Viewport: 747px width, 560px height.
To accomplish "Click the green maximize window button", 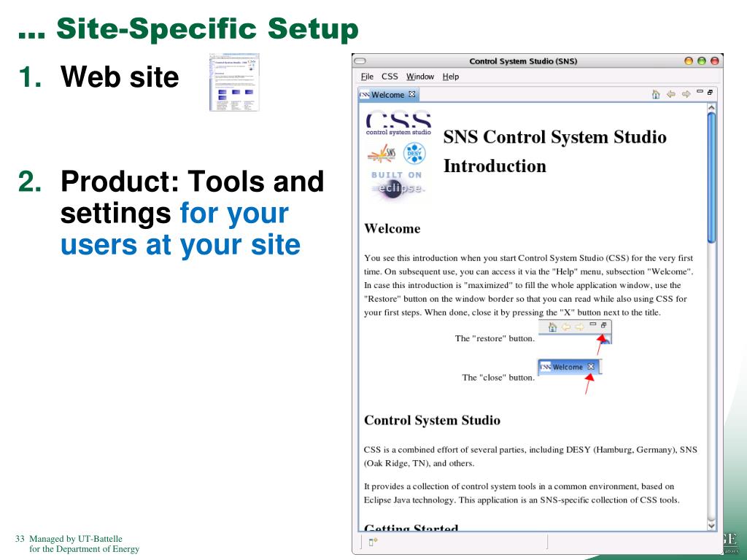I will pyautogui.click(x=701, y=61).
